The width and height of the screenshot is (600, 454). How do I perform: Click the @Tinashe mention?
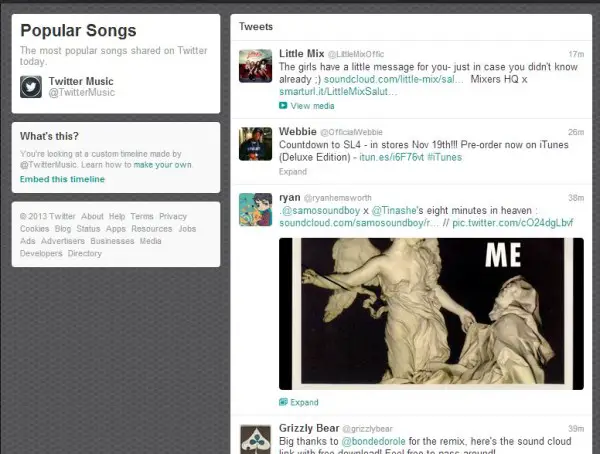[x=394, y=211]
